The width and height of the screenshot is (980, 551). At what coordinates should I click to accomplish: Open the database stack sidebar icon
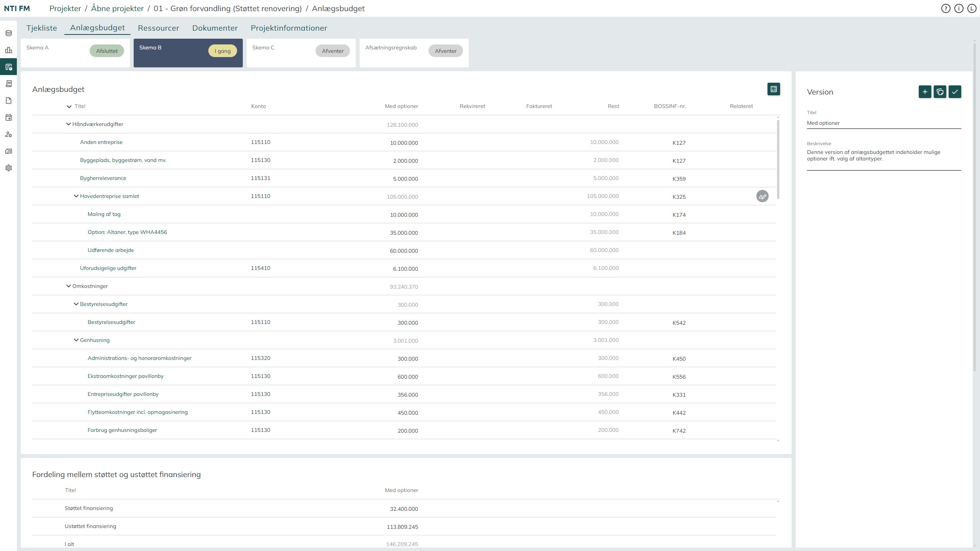click(8, 33)
